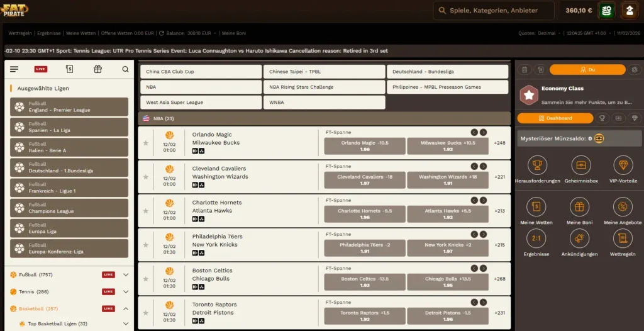Select the Dashboard tab
The image size is (644, 331).
pos(555,118)
